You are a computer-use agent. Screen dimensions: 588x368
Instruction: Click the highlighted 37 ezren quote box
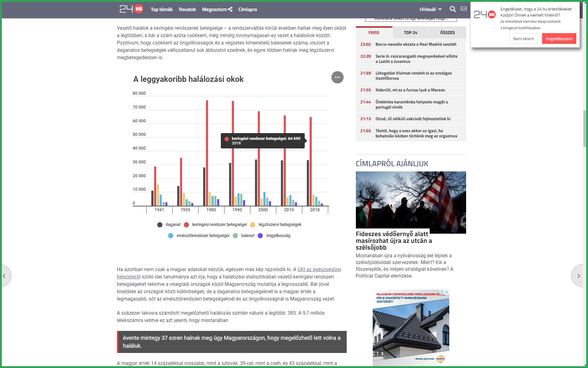(232, 342)
